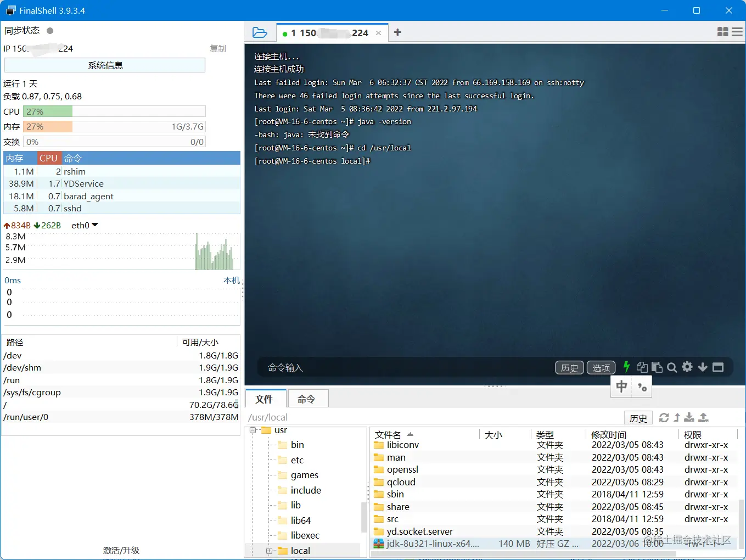Select the bin folder in tree

point(297,445)
